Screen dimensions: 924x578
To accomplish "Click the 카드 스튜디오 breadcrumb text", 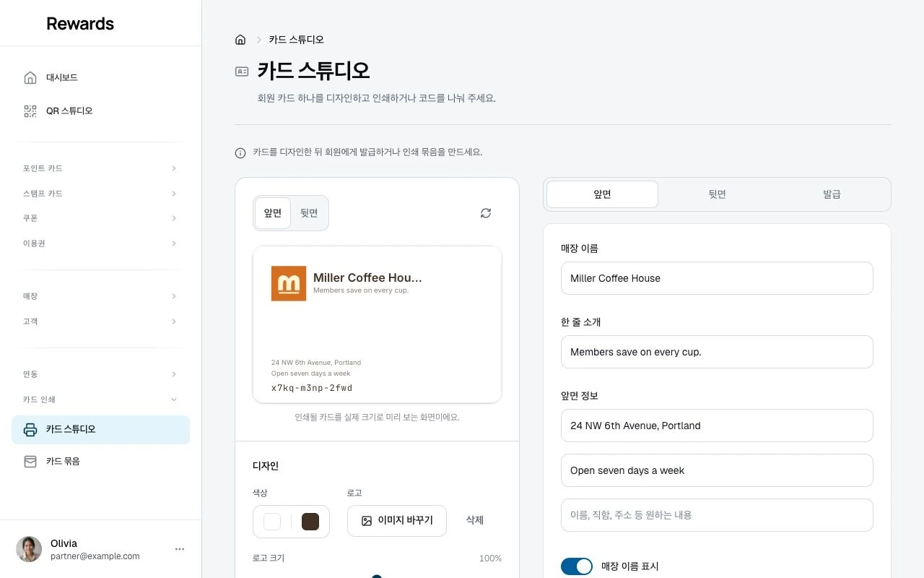I will 297,40.
